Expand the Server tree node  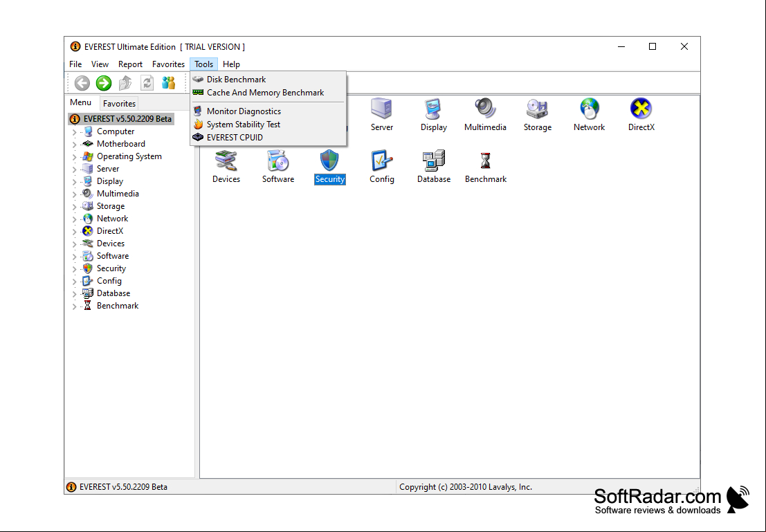coord(74,169)
